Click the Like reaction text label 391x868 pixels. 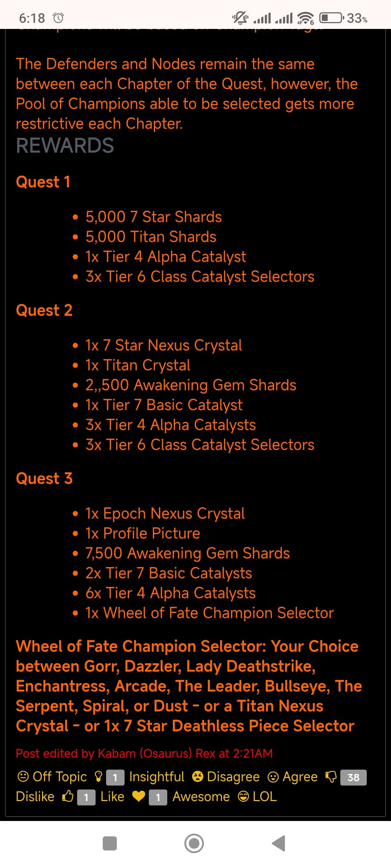point(112,796)
